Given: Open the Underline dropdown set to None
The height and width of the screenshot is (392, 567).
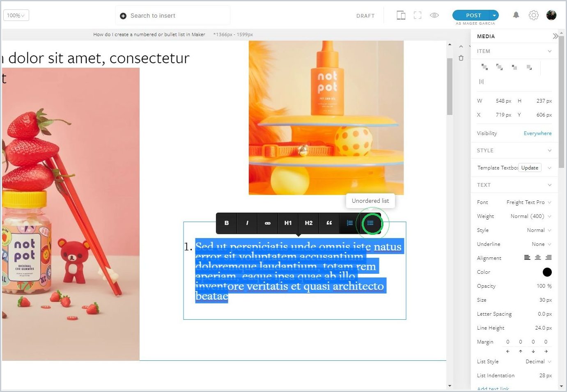Looking at the screenshot, I should [x=542, y=244].
